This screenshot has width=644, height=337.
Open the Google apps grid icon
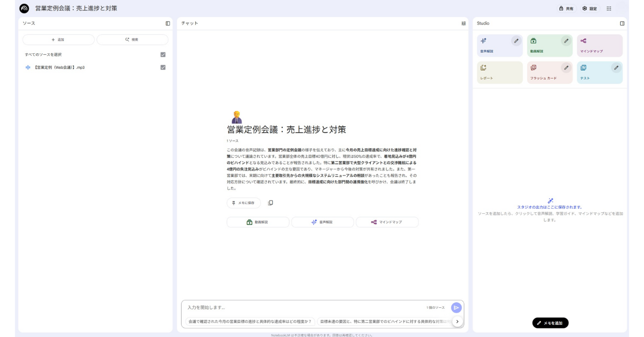tap(609, 9)
